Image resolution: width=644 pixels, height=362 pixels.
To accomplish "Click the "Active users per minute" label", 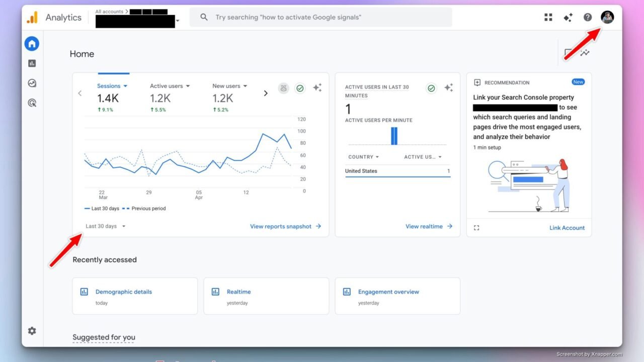I will pos(379,120).
